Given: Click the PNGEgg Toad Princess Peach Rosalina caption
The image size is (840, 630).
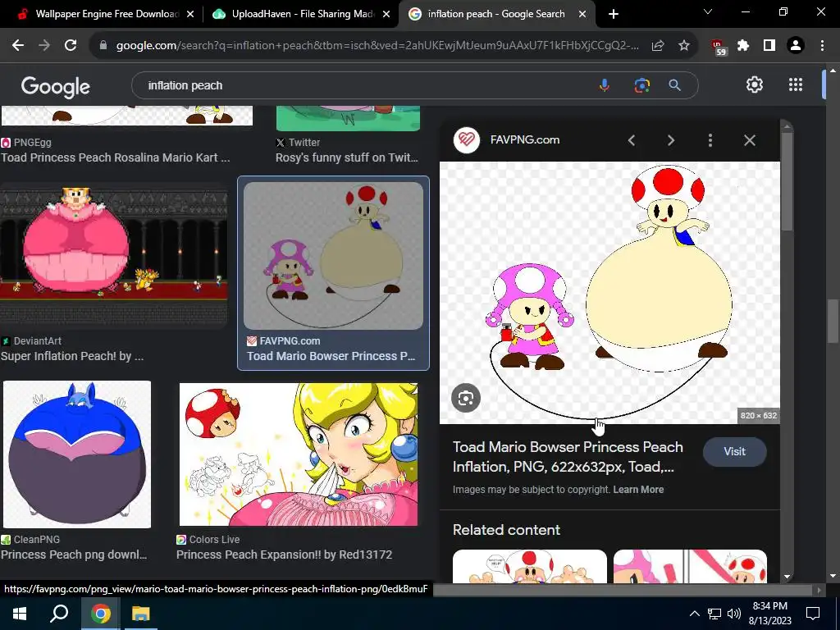Looking at the screenshot, I should point(115,157).
